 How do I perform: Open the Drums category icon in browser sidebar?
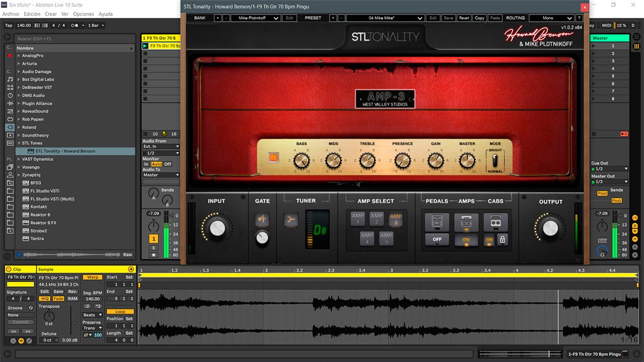tap(10, 87)
